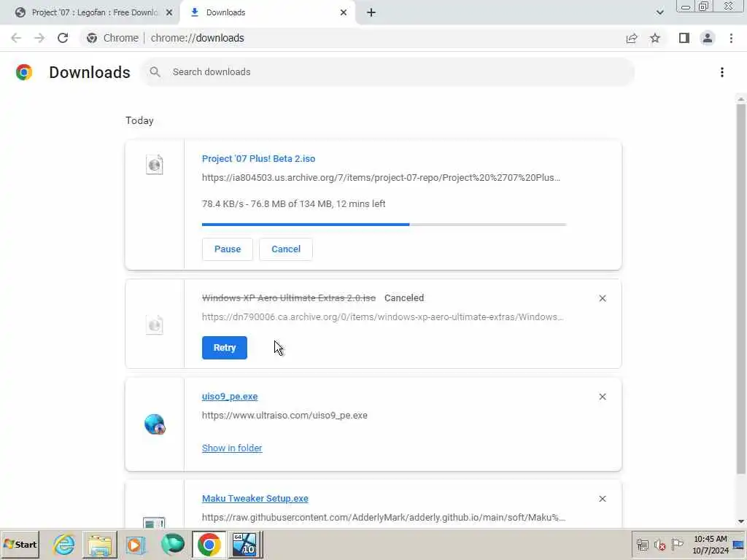Viewport: 747px width, 560px height.
Task: Click the ia804503.us.archive.org URL text
Action: pos(381,178)
